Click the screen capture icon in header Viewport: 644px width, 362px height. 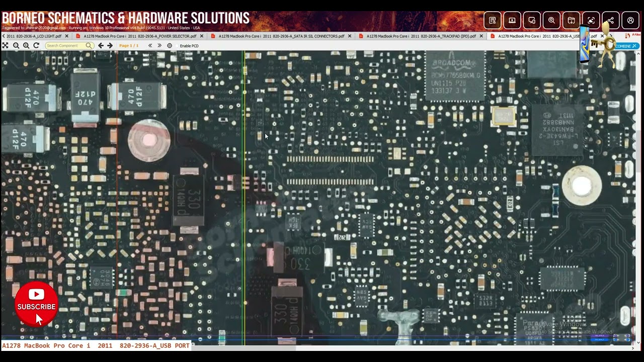(x=591, y=21)
